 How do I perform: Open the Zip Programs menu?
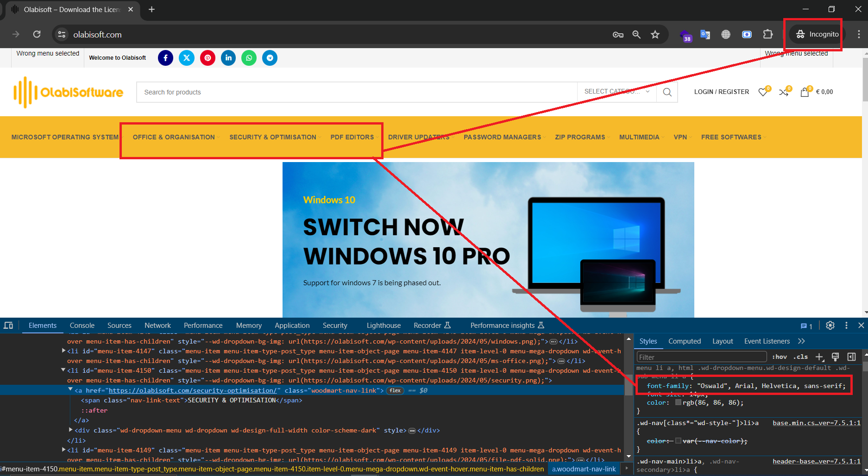click(580, 137)
